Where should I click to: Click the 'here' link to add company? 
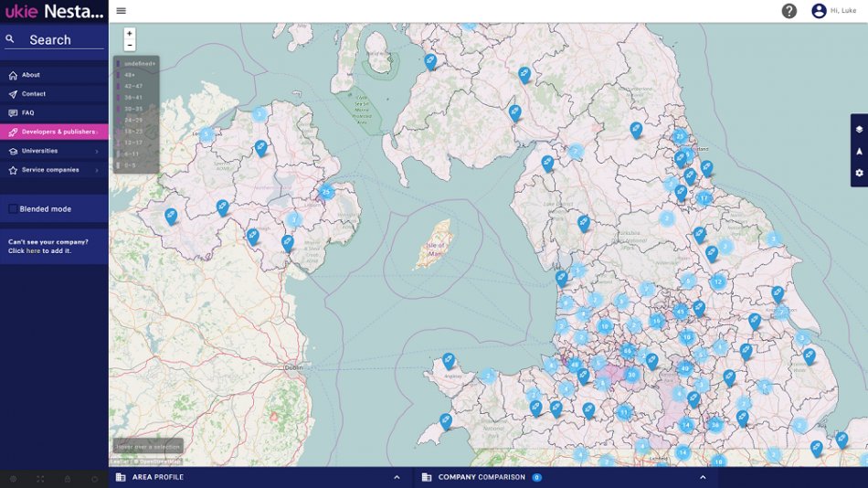(x=33, y=251)
